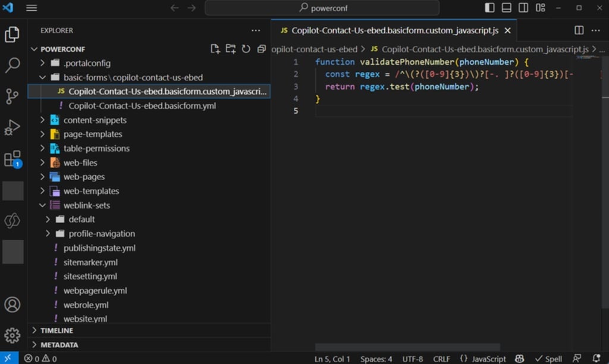This screenshot has height=364, width=609.
Task: Open the Source Control view
Action: 12,96
